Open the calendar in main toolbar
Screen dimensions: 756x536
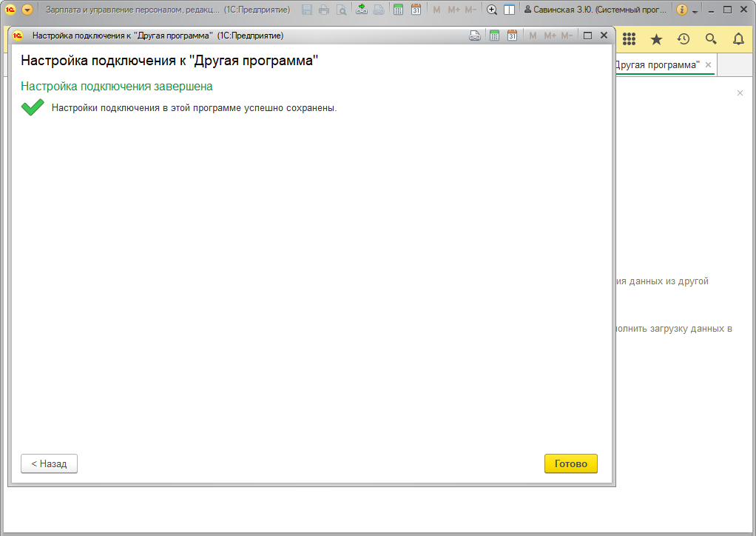point(416,10)
